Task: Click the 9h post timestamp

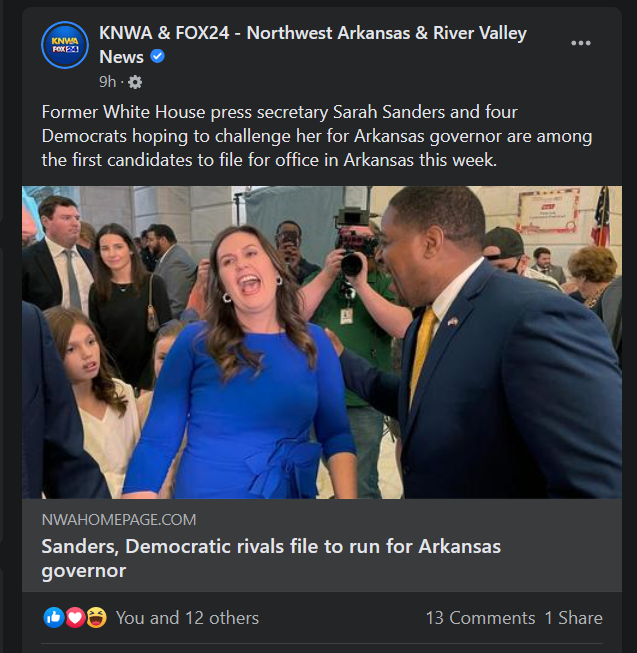Action: pyautogui.click(x=107, y=82)
